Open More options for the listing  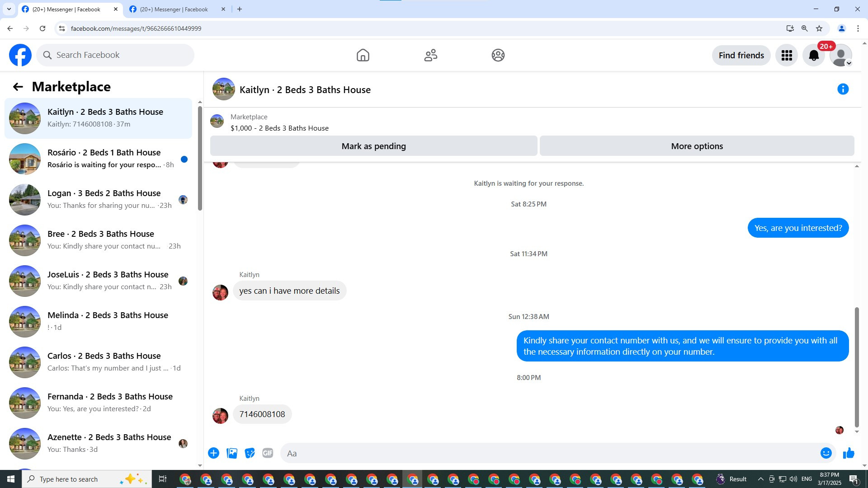tap(697, 146)
